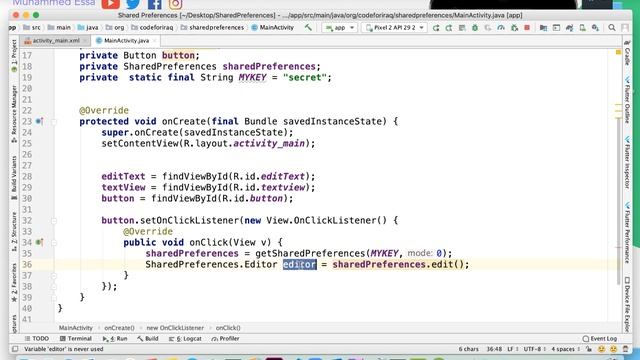Viewport: 640px width, 360px height.
Task: Start debugging with the green bug icon
Action: pyautogui.click(x=475, y=28)
